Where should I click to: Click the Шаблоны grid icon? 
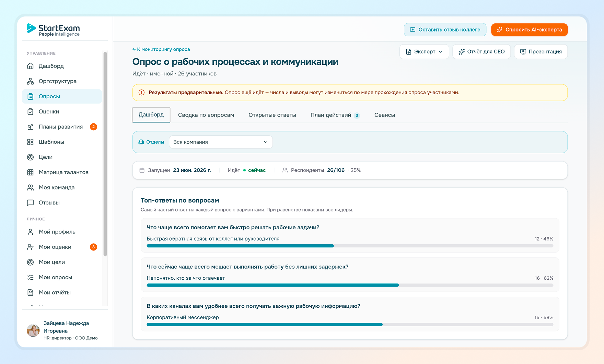31,142
